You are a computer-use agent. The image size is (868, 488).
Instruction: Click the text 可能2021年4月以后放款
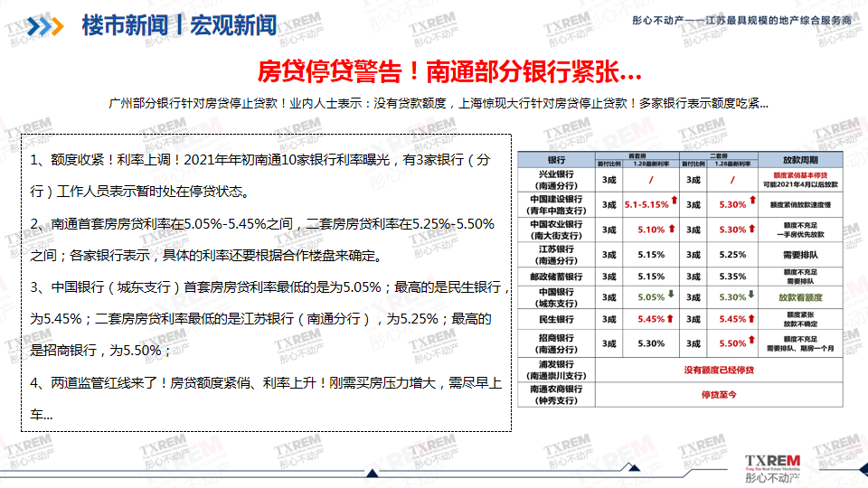coord(800,184)
